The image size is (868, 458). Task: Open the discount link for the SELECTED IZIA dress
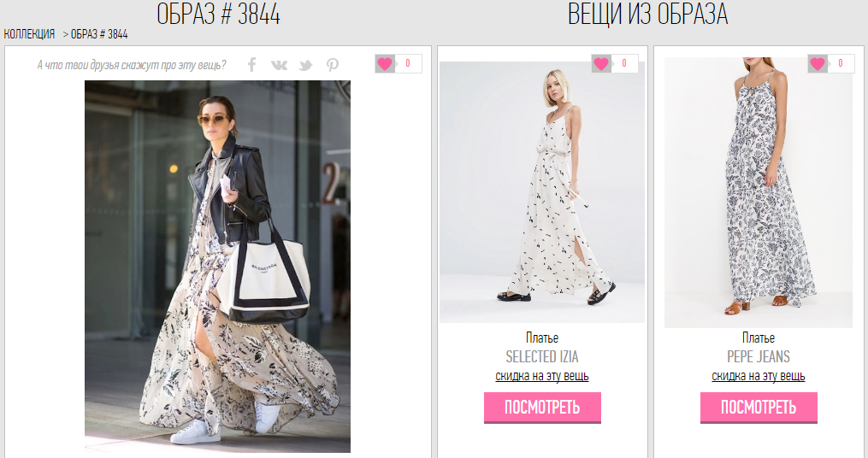click(x=542, y=376)
